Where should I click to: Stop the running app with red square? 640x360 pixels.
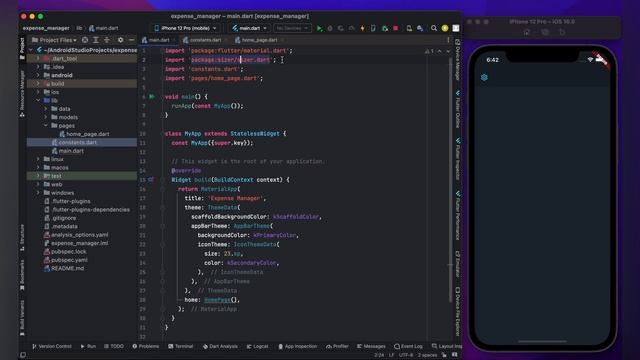point(396,28)
